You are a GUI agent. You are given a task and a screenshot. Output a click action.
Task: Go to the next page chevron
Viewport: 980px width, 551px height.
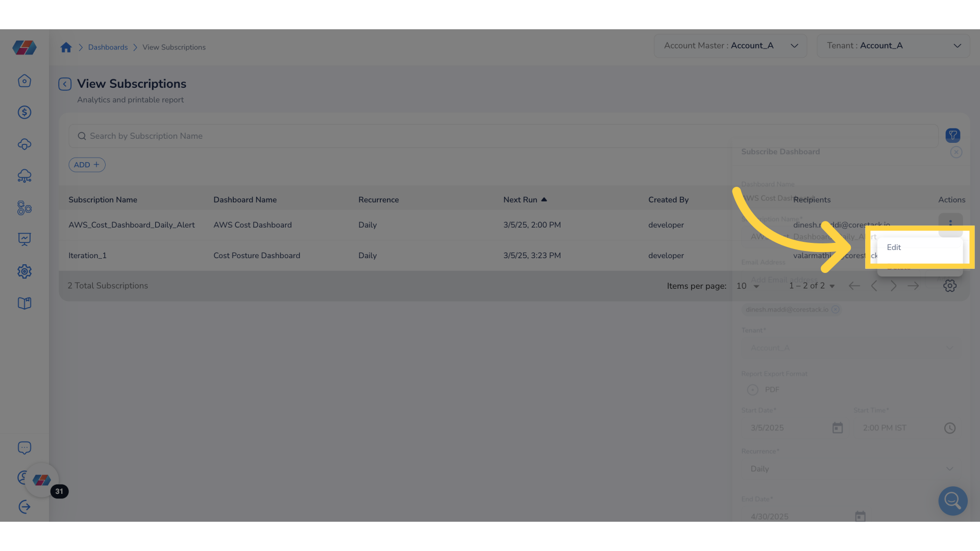[893, 286]
